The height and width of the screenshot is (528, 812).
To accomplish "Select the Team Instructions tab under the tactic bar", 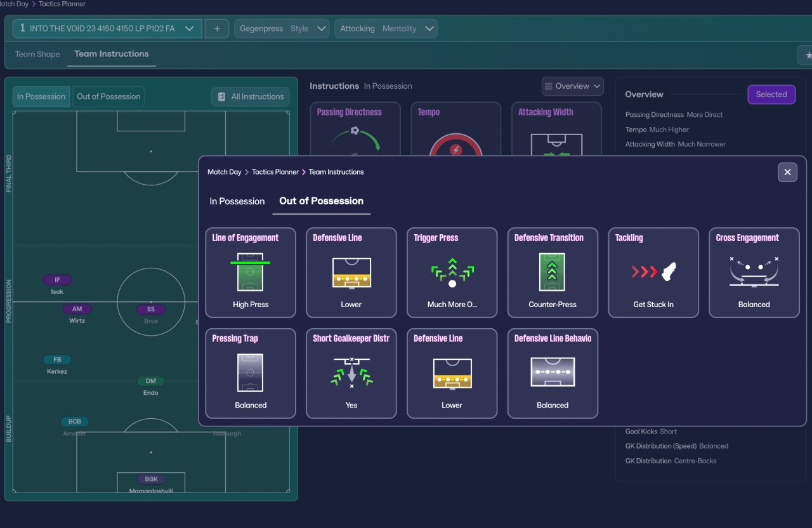I will (x=112, y=54).
